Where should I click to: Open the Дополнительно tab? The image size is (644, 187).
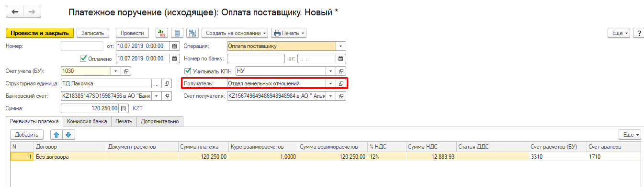(x=160, y=121)
